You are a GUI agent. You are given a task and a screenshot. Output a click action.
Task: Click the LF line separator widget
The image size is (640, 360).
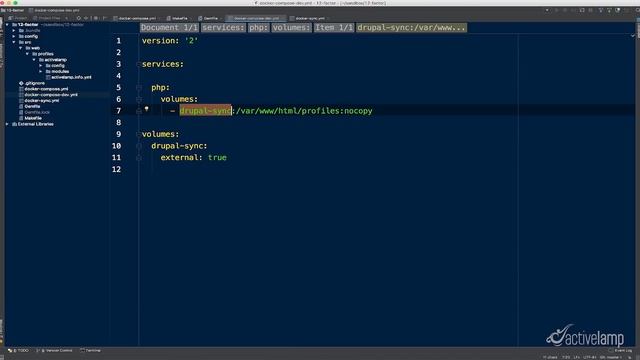click(x=576, y=357)
